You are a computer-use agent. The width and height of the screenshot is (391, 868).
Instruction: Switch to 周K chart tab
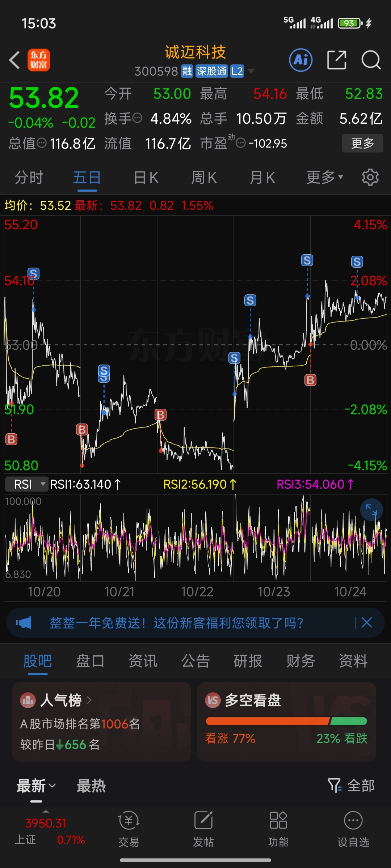[204, 177]
